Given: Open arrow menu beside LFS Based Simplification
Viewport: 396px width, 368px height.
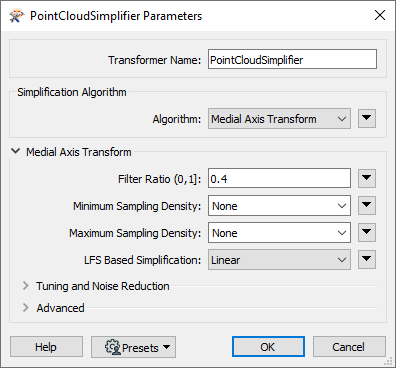Looking at the screenshot, I should (367, 259).
